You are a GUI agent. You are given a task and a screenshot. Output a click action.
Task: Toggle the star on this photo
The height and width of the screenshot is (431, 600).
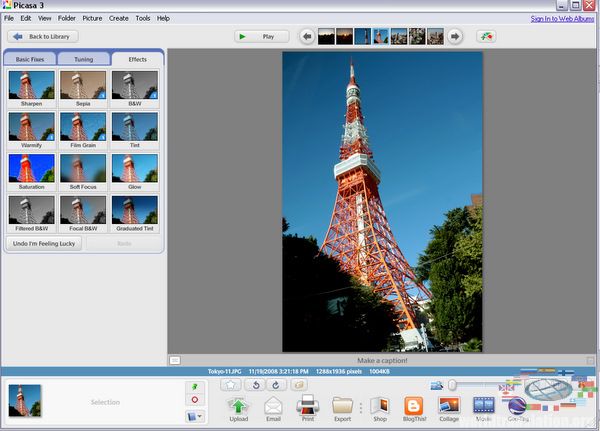click(x=230, y=384)
